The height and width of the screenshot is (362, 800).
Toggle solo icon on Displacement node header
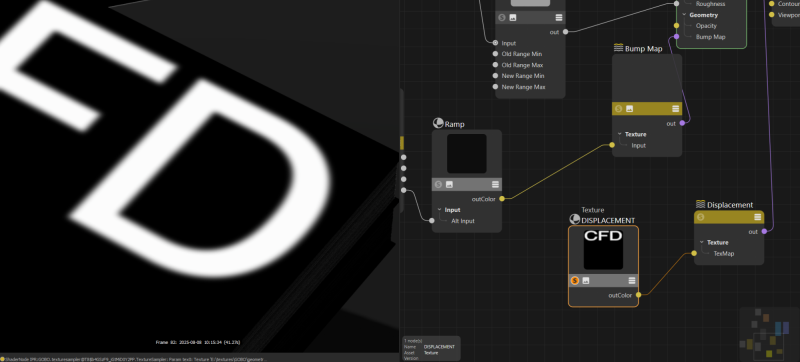click(701, 217)
